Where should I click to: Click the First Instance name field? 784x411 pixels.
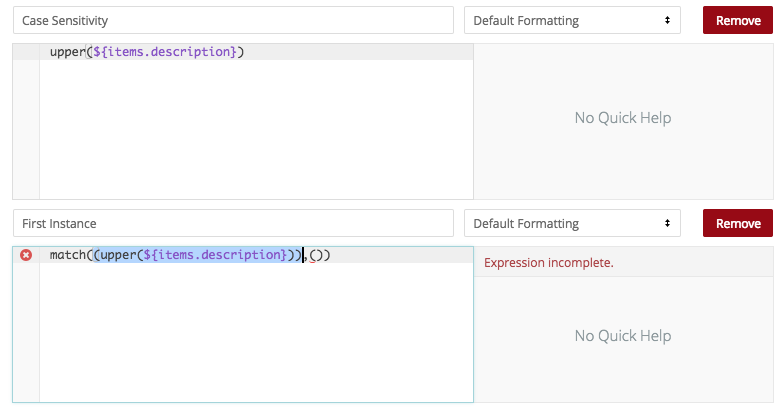(x=234, y=224)
